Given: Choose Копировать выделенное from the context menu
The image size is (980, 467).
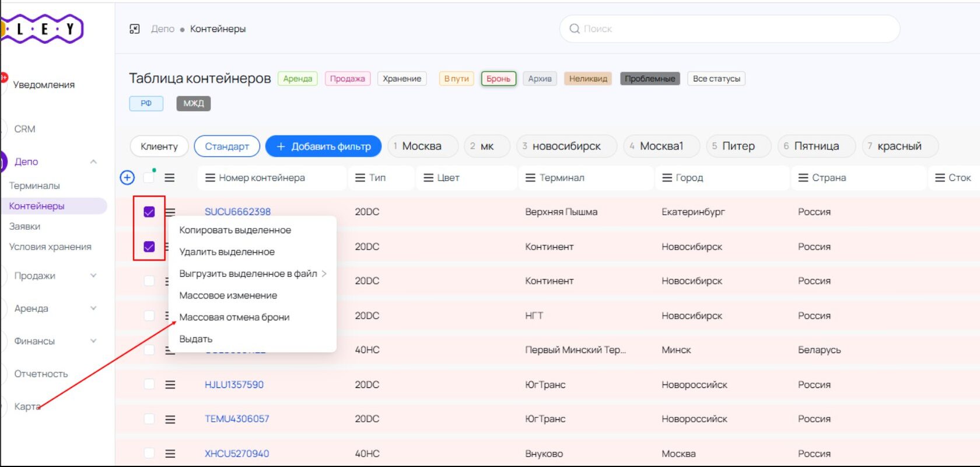Looking at the screenshot, I should pyautogui.click(x=253, y=230).
